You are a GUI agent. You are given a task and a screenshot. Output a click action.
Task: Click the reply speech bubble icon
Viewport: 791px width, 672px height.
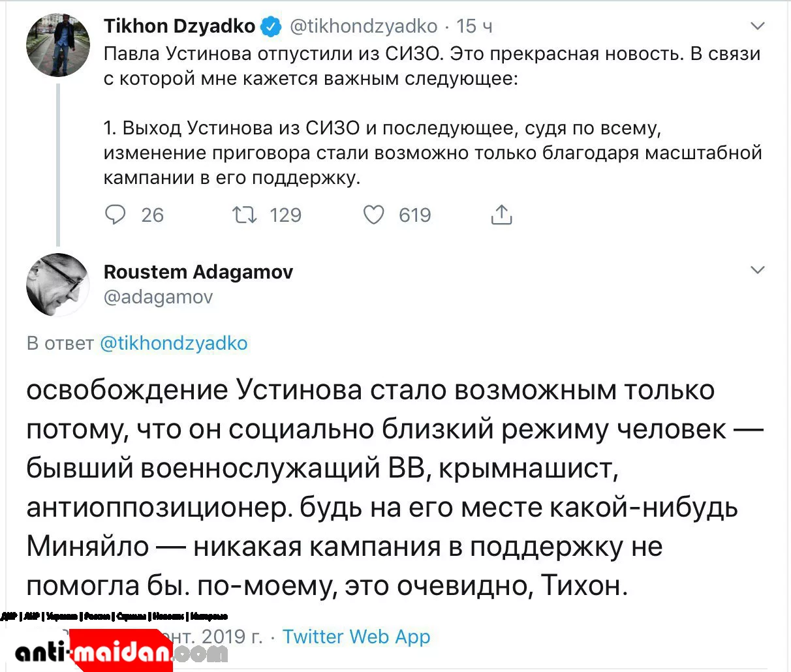click(x=116, y=215)
